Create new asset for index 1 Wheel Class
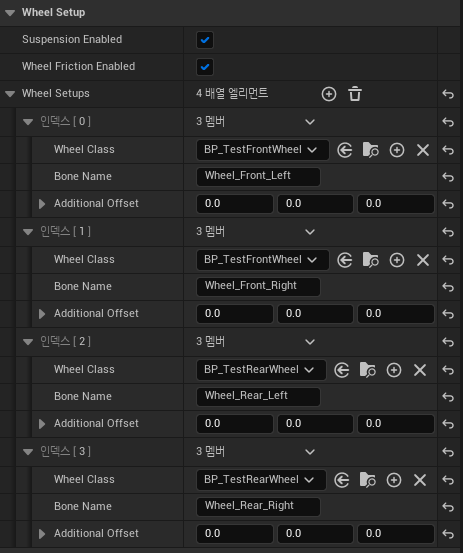 click(x=397, y=260)
